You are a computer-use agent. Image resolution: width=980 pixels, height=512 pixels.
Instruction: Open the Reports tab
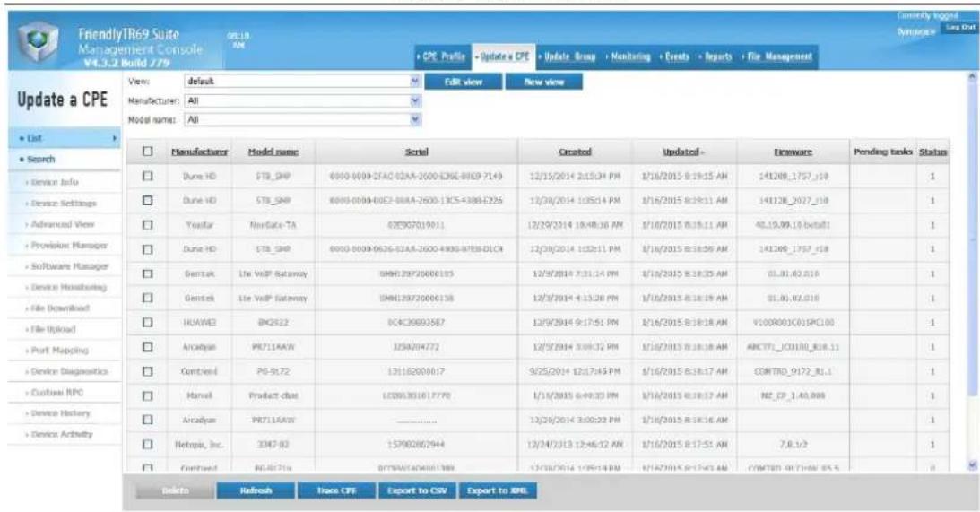[x=716, y=56]
